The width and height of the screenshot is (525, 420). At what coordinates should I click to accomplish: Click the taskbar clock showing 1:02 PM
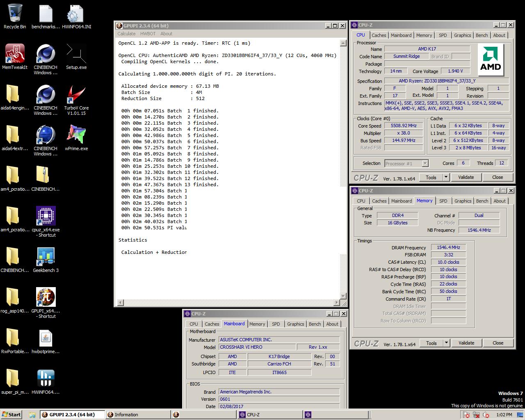coord(504,415)
